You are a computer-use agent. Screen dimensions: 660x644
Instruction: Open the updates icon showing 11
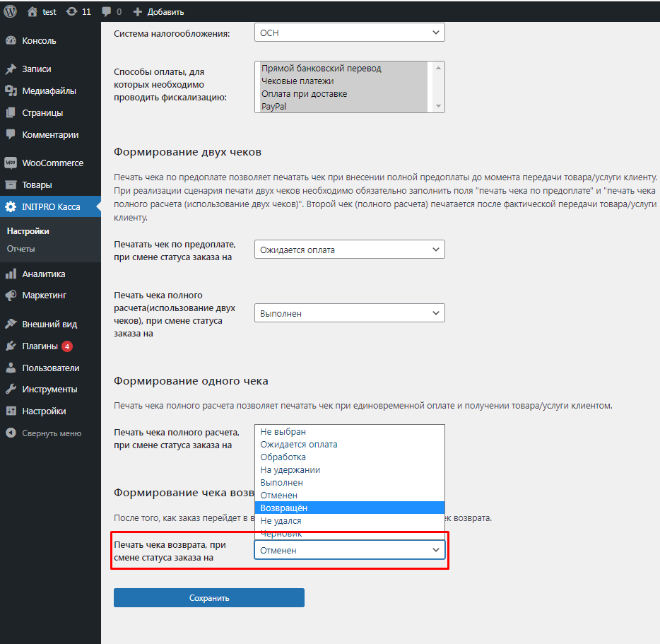[x=71, y=11]
